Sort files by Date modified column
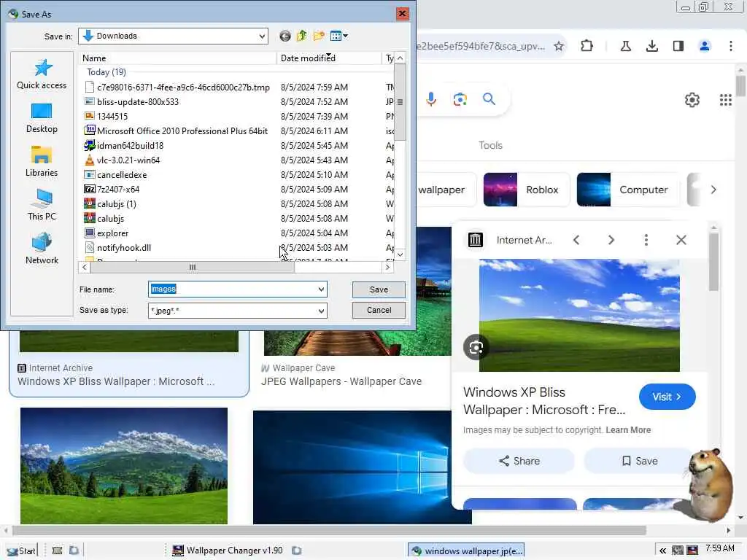 (x=329, y=58)
